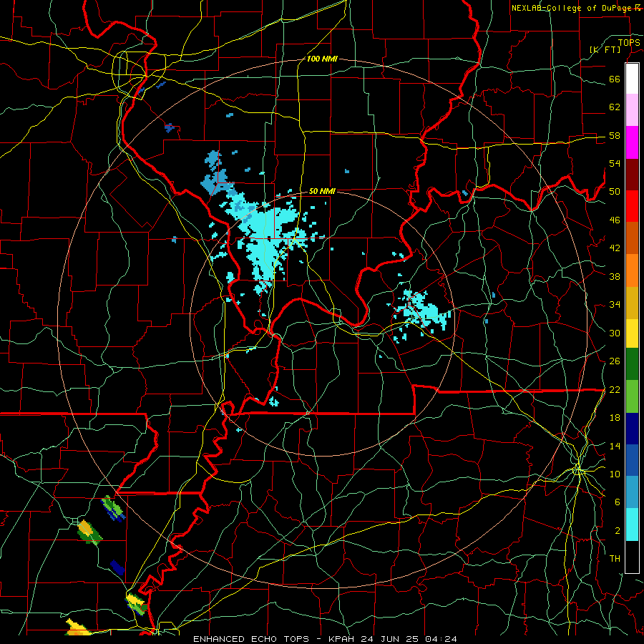Click the cyan swatch beside 2
This screenshot has height=644, width=644.
(x=632, y=525)
